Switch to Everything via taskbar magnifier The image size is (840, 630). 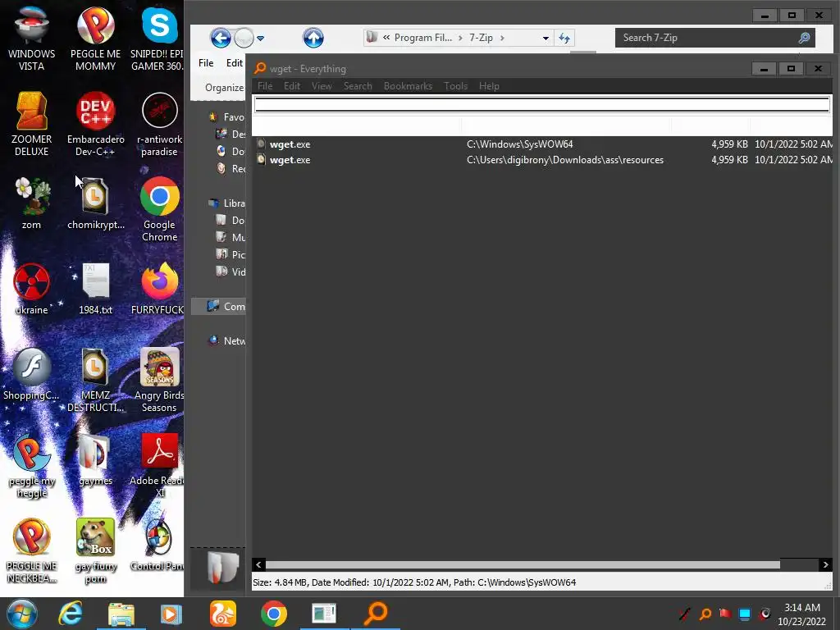pos(376,614)
